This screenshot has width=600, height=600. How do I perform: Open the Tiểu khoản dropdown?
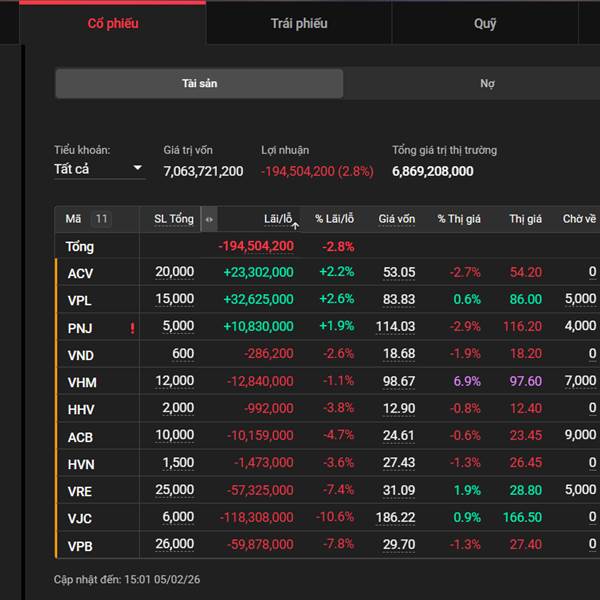tap(98, 169)
